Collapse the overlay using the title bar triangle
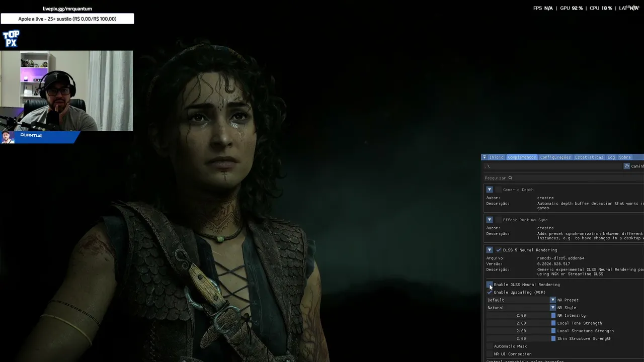 click(x=484, y=157)
